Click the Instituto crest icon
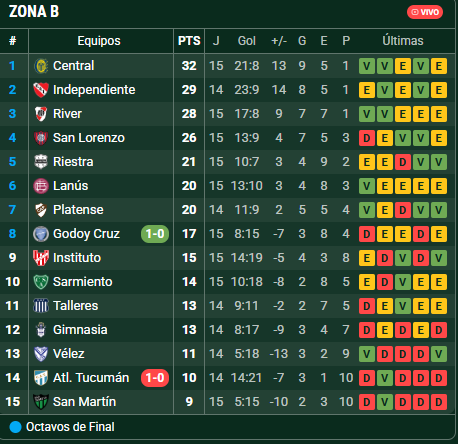Image resolution: width=458 pixels, height=444 pixels. 41,258
